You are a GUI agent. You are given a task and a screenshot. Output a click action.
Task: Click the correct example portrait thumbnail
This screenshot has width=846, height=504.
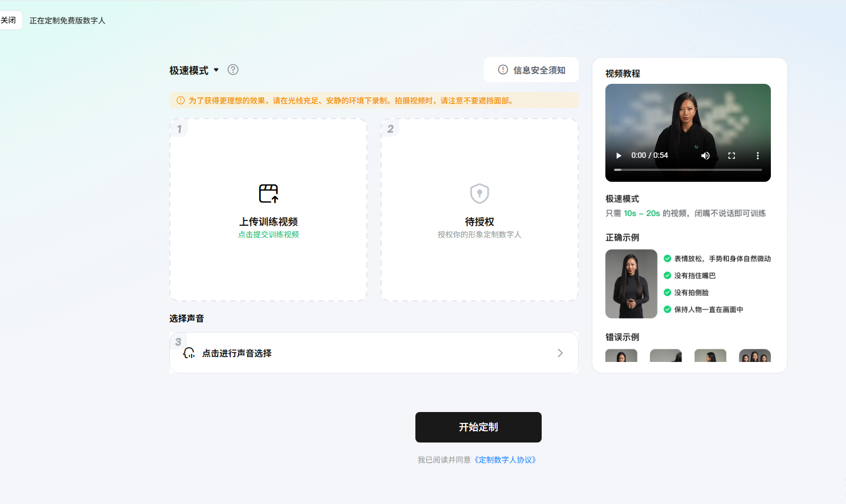pyautogui.click(x=631, y=284)
